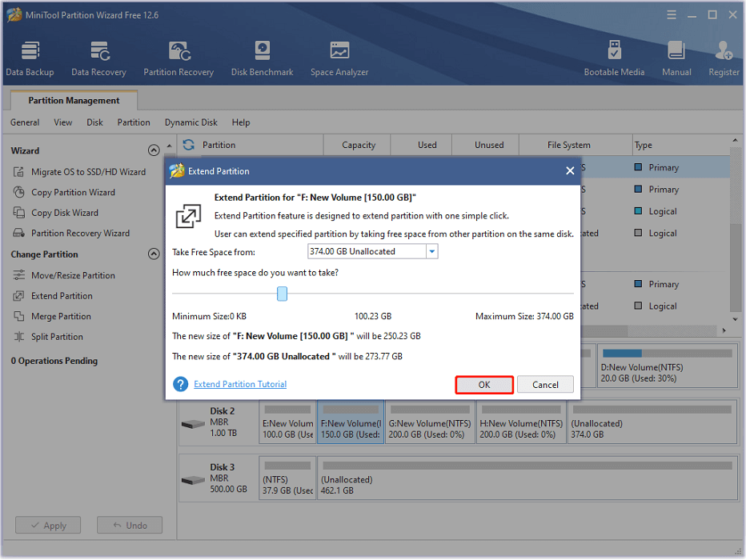Click the free space slider handle
The width and height of the screenshot is (746, 560).
point(282,294)
